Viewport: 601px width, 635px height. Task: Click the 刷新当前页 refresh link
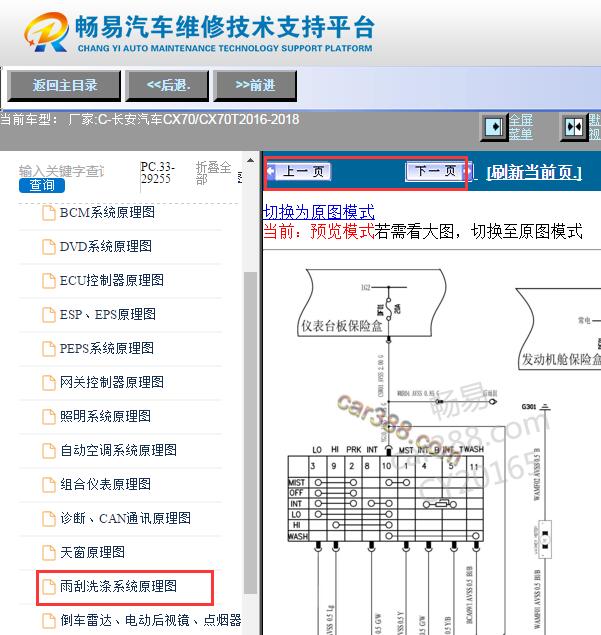[534, 173]
